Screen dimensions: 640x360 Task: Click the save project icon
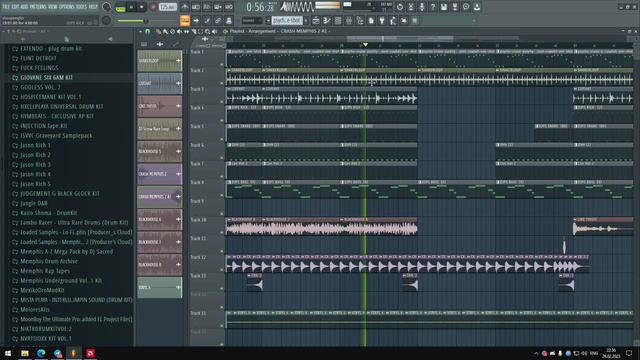(x=444, y=7)
